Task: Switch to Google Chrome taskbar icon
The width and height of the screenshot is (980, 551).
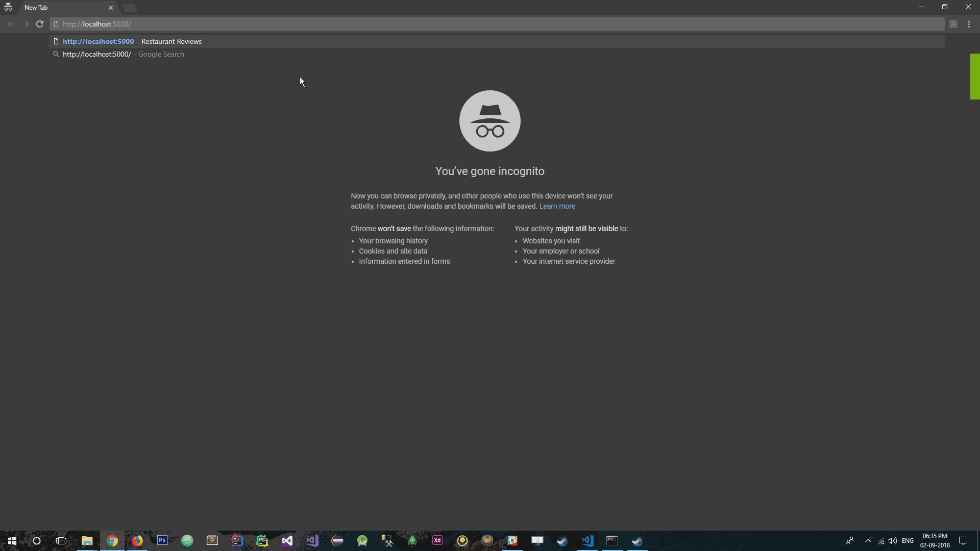Action: click(112, 541)
